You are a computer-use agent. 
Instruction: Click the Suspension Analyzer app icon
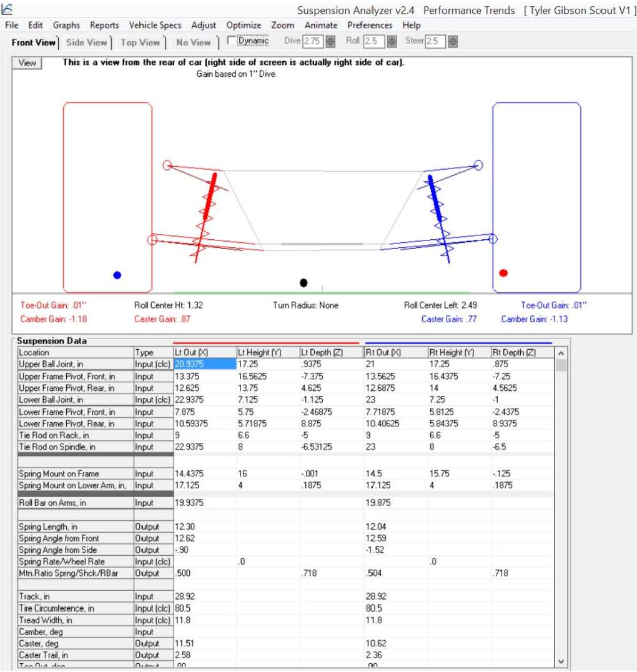click(7, 9)
